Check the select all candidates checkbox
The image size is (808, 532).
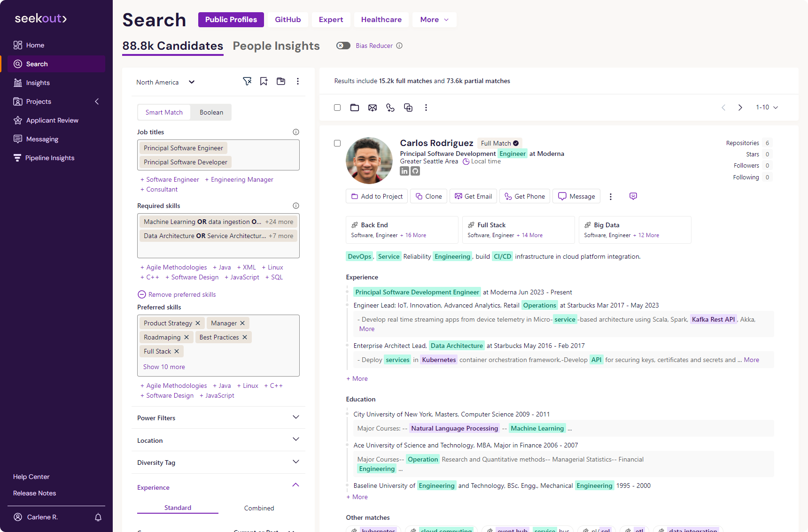337,108
